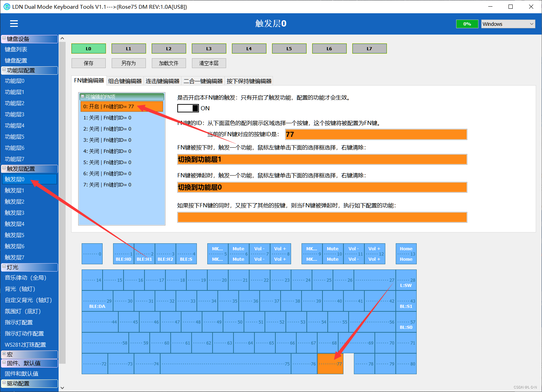The height and width of the screenshot is (392, 542).
Task: Select layer L0 button
Action: coord(89,49)
